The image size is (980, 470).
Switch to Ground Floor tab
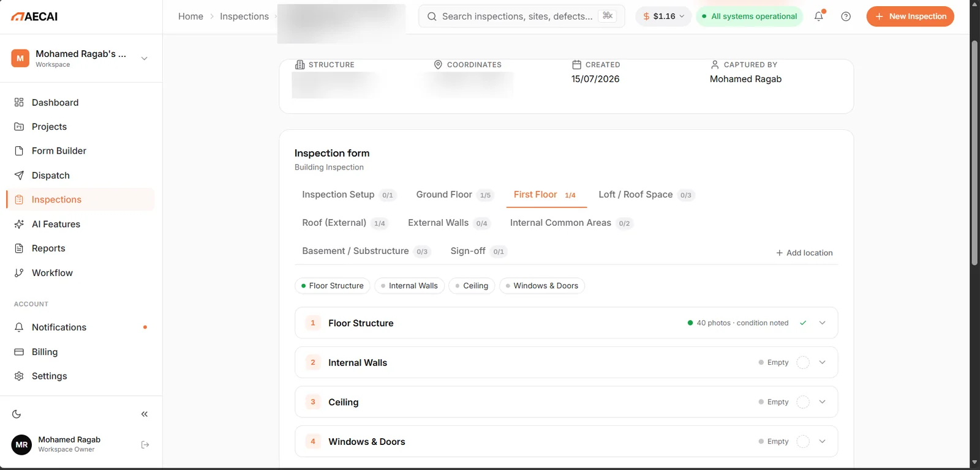point(454,195)
